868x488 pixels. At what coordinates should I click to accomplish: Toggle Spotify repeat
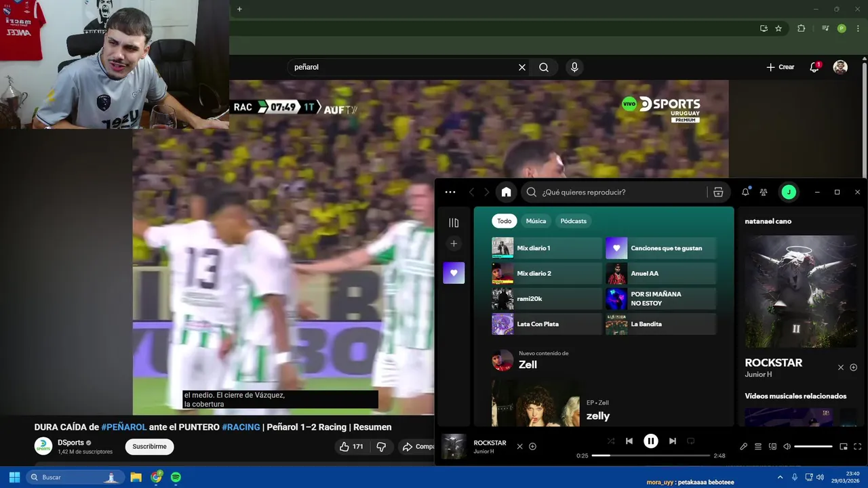coord(690,441)
